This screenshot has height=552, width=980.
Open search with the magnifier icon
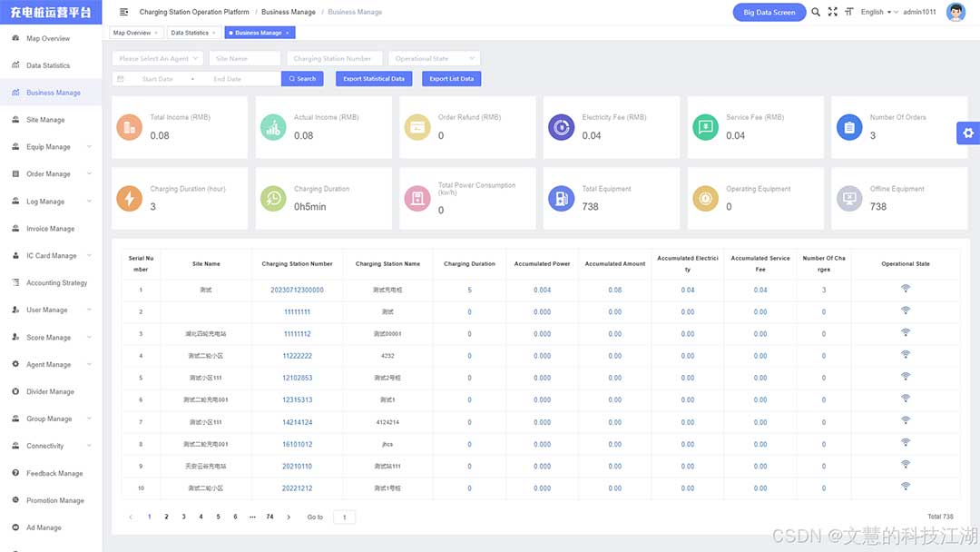[x=816, y=12]
